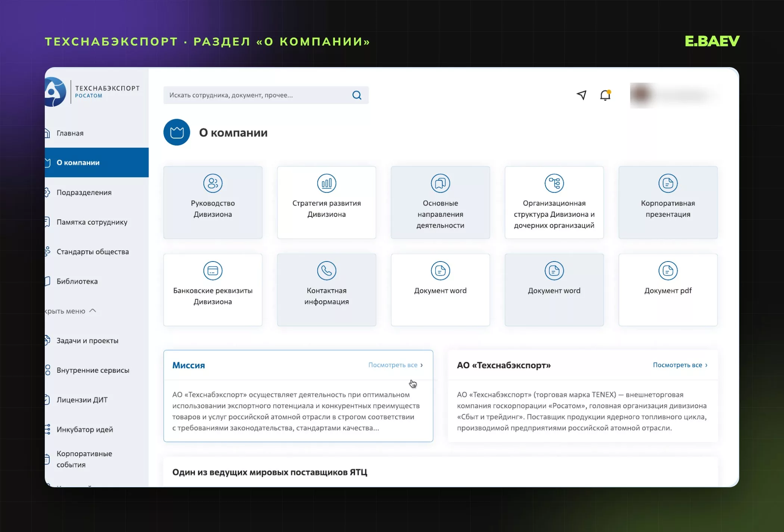This screenshot has width=784, height=532.
Task: Open Руководство Дивизиона card icon
Action: [213, 183]
